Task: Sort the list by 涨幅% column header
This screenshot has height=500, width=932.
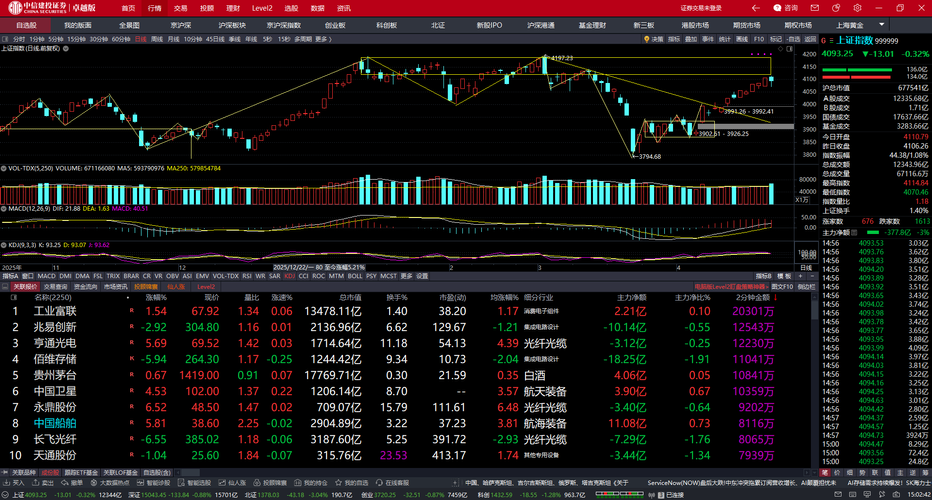Action: 156,297
